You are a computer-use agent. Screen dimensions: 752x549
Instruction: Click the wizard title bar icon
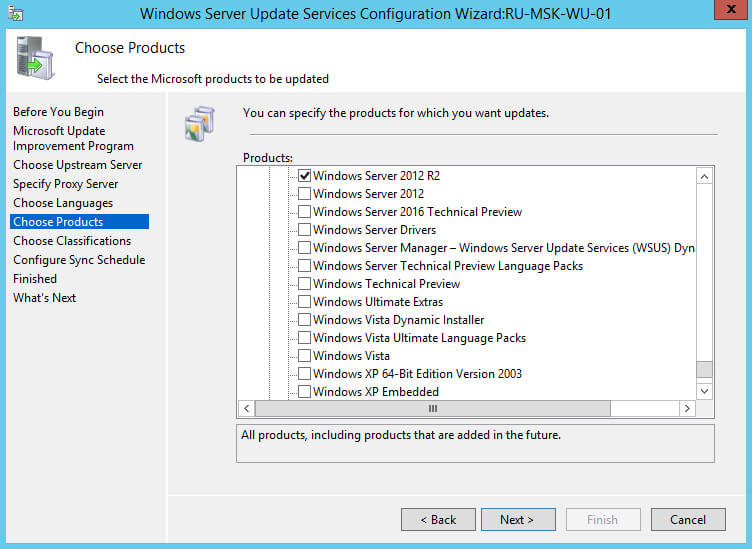15,13
